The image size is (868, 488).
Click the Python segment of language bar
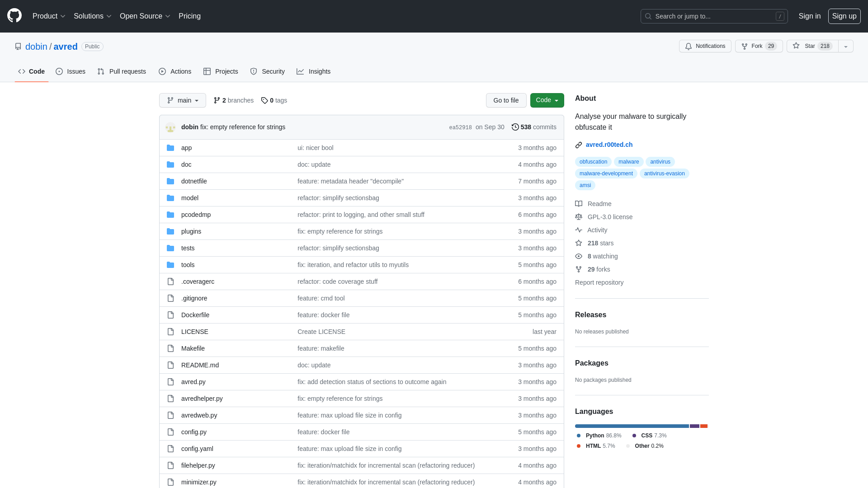pos(632,426)
